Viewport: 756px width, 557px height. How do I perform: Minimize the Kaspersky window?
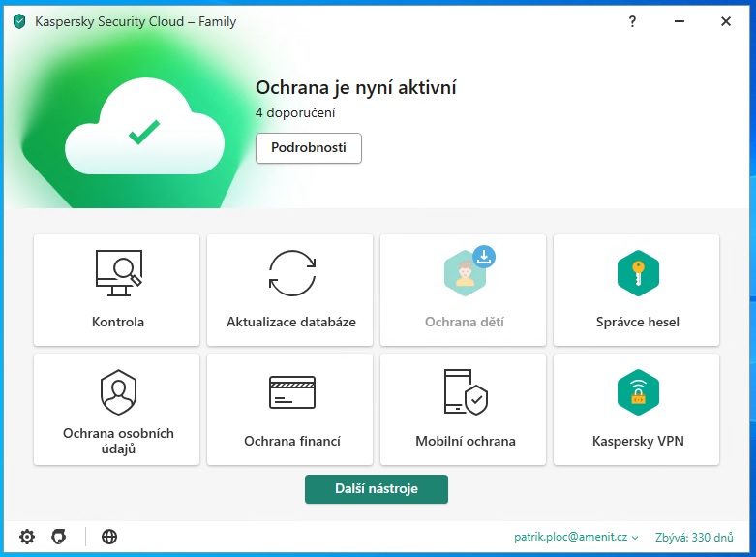pos(680,21)
